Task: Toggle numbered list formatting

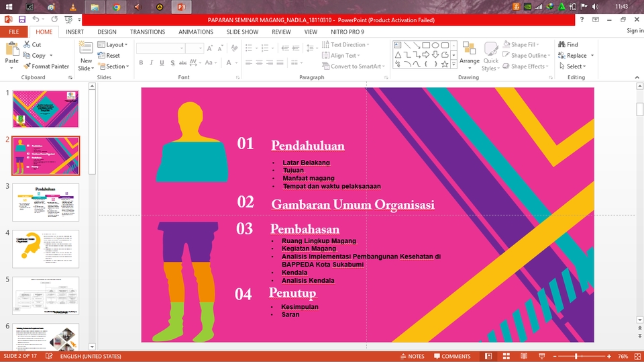Action: (x=265, y=48)
